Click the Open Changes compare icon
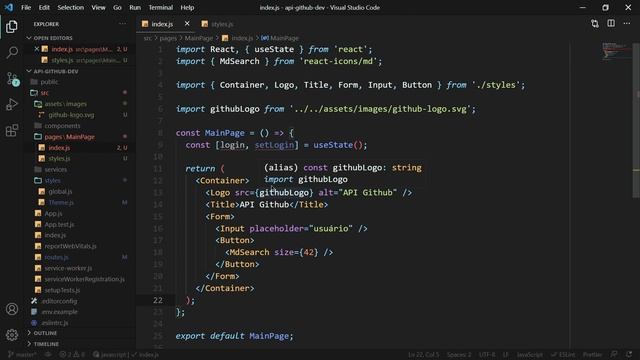The image size is (640, 360). click(x=595, y=24)
